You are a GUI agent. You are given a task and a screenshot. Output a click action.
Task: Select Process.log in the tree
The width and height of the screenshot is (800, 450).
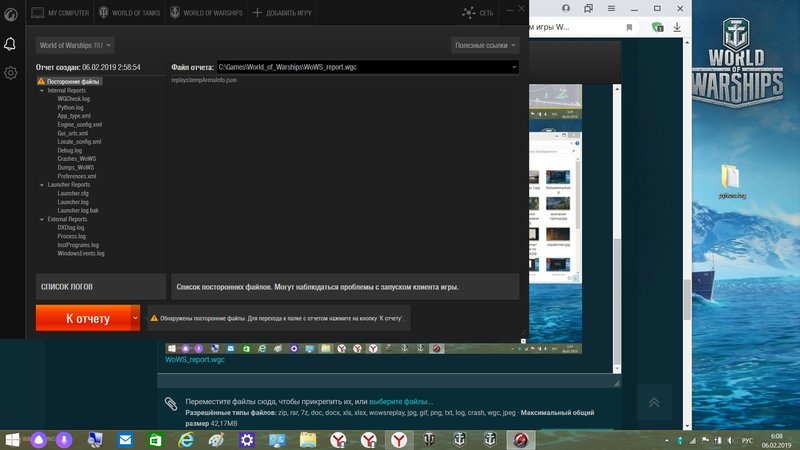(71, 236)
